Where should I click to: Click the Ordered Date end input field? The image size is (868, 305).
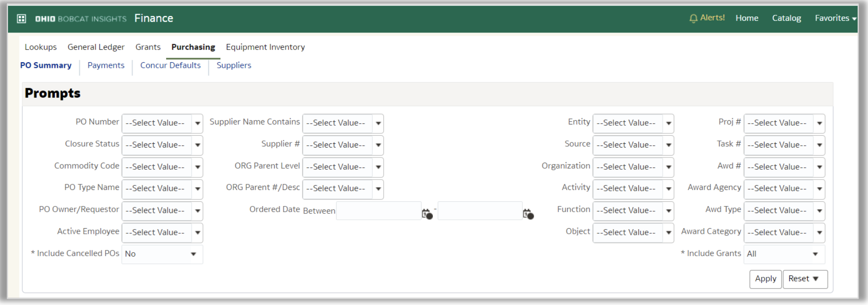click(x=480, y=211)
